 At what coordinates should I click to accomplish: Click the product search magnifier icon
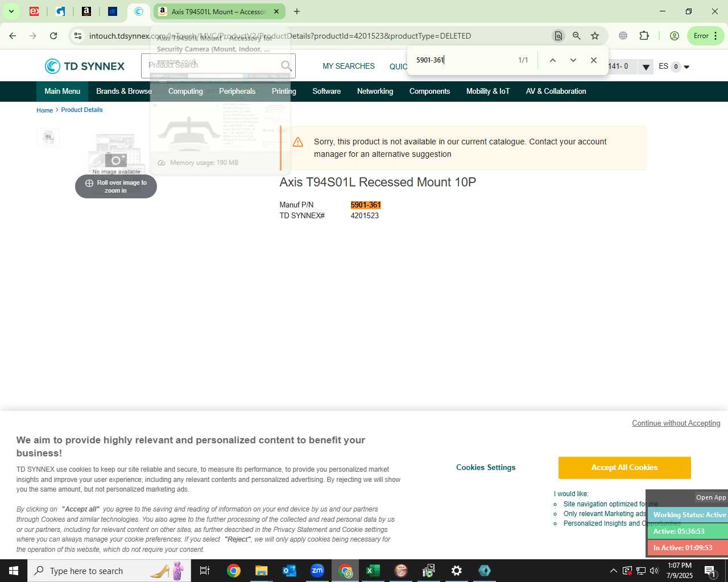tap(287, 66)
